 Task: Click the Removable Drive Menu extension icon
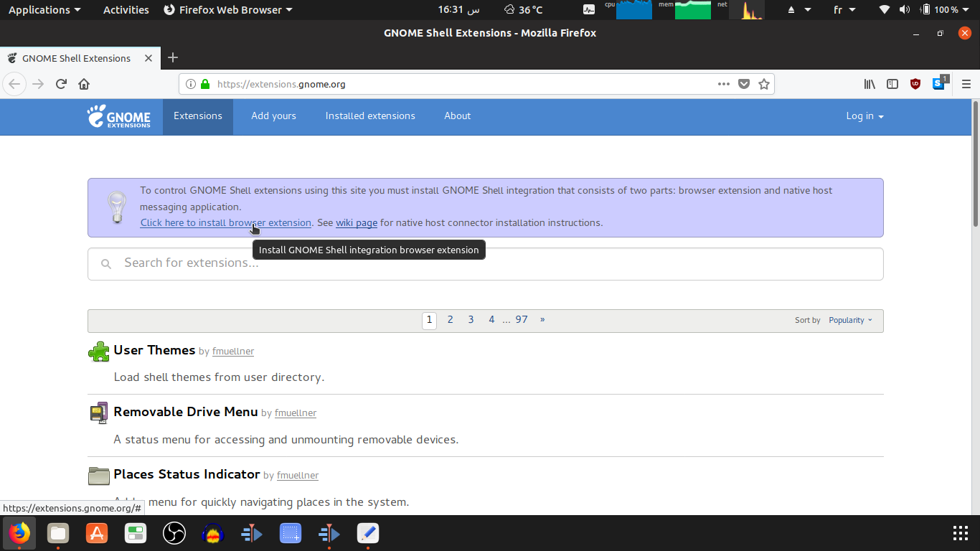(99, 413)
